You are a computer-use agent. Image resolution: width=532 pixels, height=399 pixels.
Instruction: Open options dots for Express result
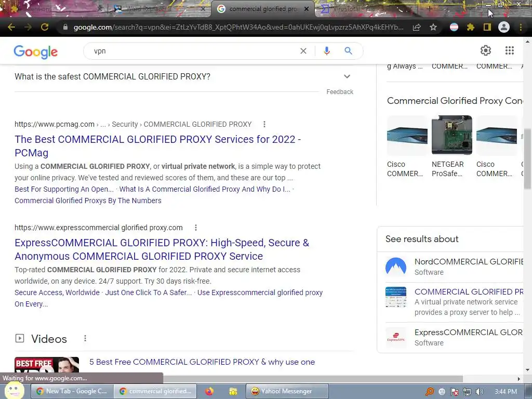point(196,228)
